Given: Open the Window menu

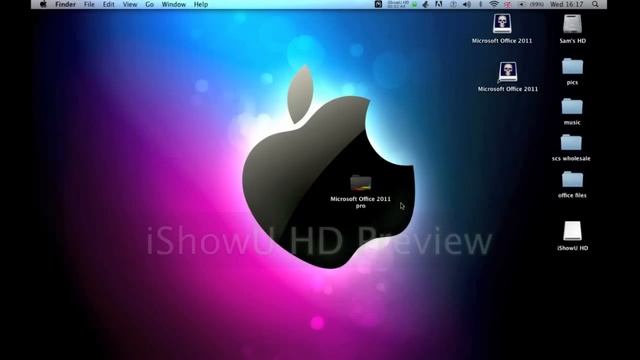Looking at the screenshot, I should [x=173, y=4].
